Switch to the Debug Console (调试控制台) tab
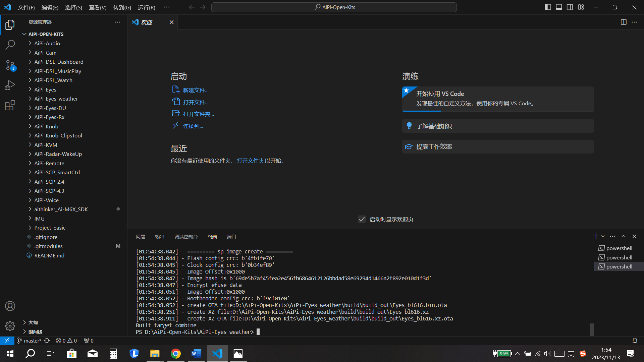 coord(186,237)
